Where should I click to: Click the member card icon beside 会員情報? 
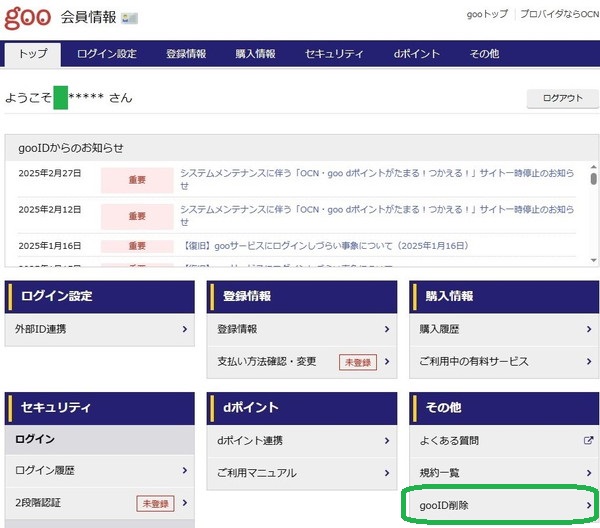click(x=129, y=18)
